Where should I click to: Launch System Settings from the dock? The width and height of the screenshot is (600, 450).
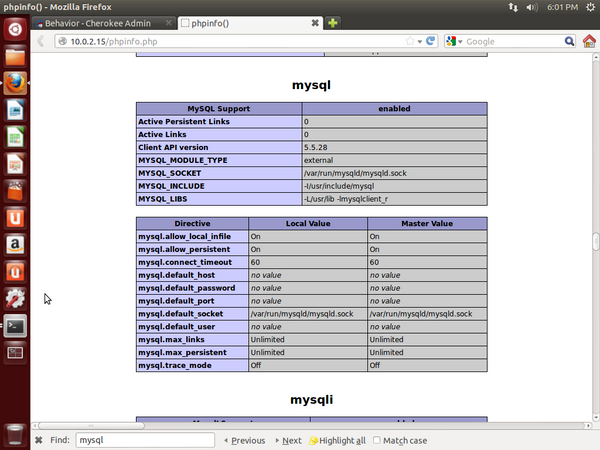[x=15, y=298]
